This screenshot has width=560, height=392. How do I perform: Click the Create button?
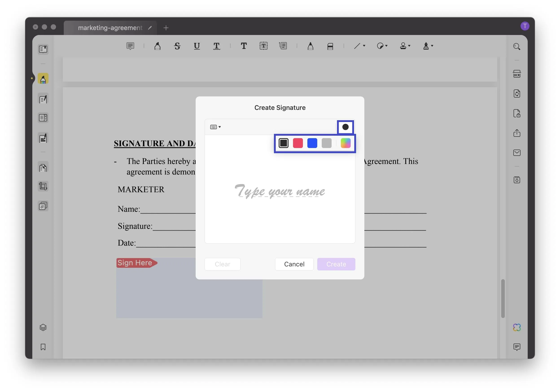(337, 264)
